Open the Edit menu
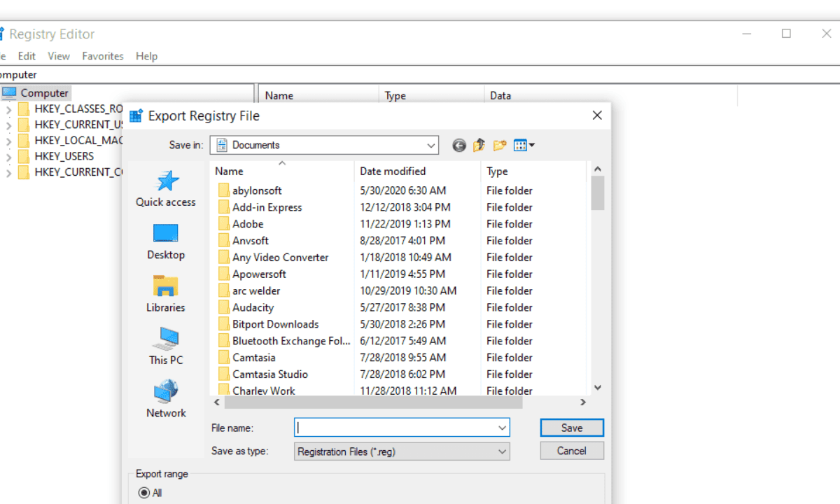Viewport: 840px width, 504px height. point(27,56)
